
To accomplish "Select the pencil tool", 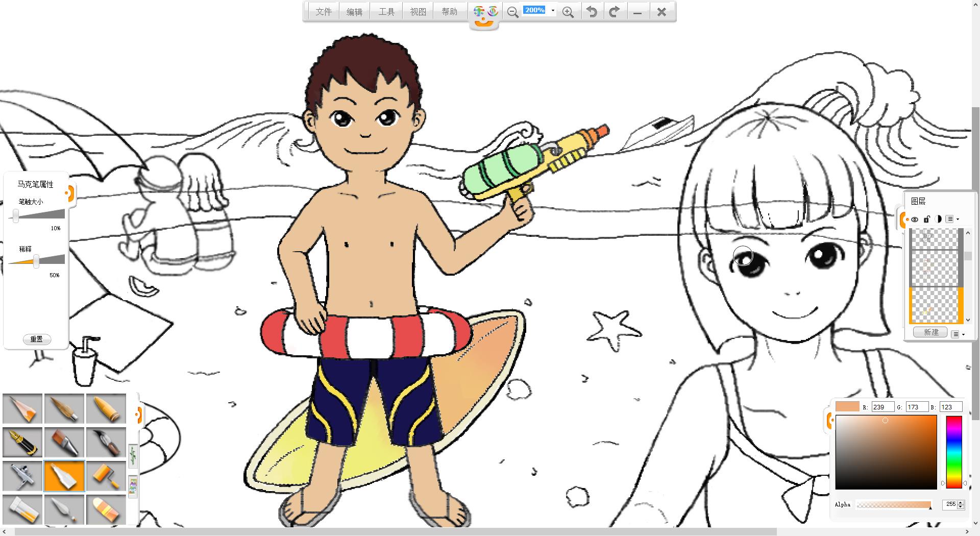I will pos(23,409).
